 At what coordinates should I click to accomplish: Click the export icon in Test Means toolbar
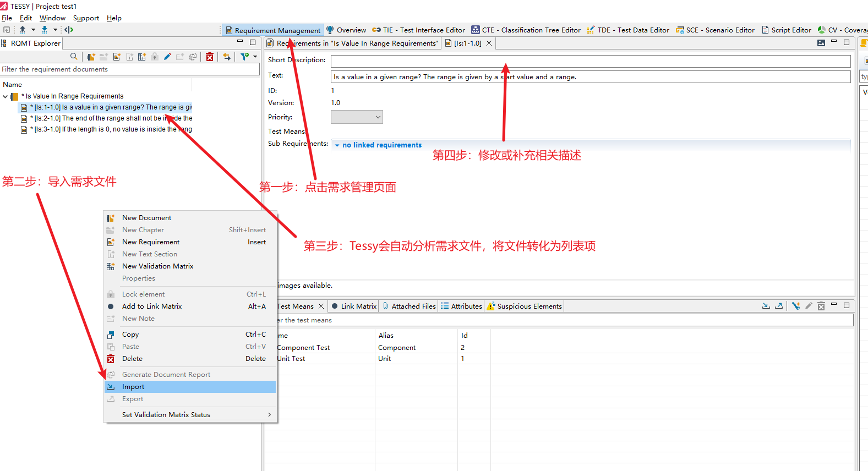(x=779, y=306)
